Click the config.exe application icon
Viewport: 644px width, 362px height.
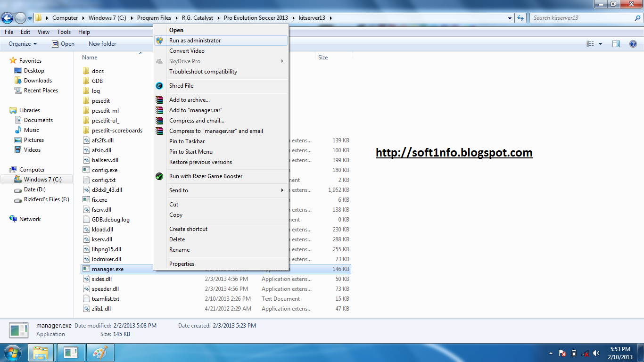(x=86, y=170)
